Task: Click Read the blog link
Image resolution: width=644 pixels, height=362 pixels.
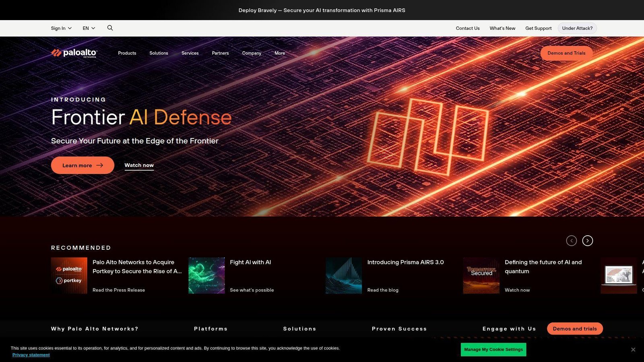Action: [x=383, y=290]
